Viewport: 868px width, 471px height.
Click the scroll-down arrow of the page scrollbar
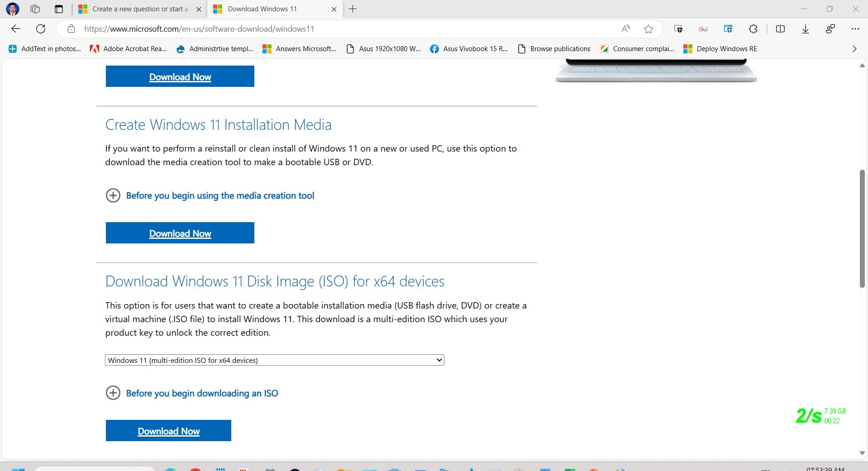(862, 453)
